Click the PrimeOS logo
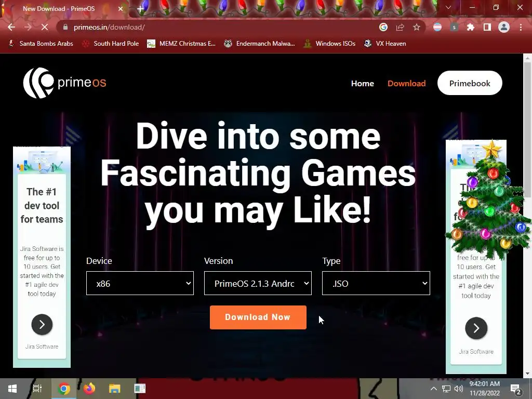This screenshot has height=399, width=532. tap(64, 83)
